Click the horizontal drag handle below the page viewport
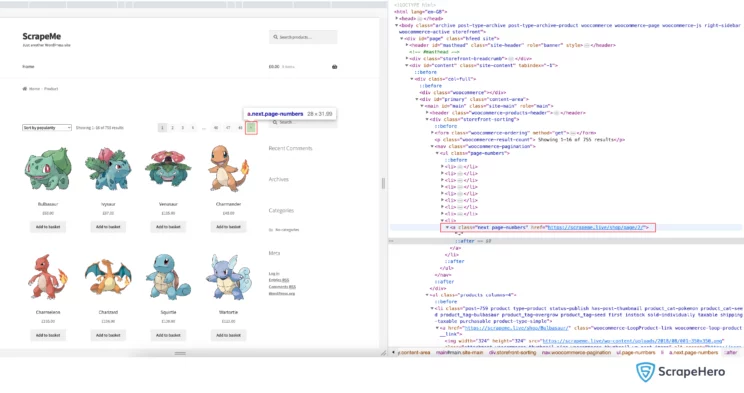The height and width of the screenshot is (393, 744). point(180,353)
